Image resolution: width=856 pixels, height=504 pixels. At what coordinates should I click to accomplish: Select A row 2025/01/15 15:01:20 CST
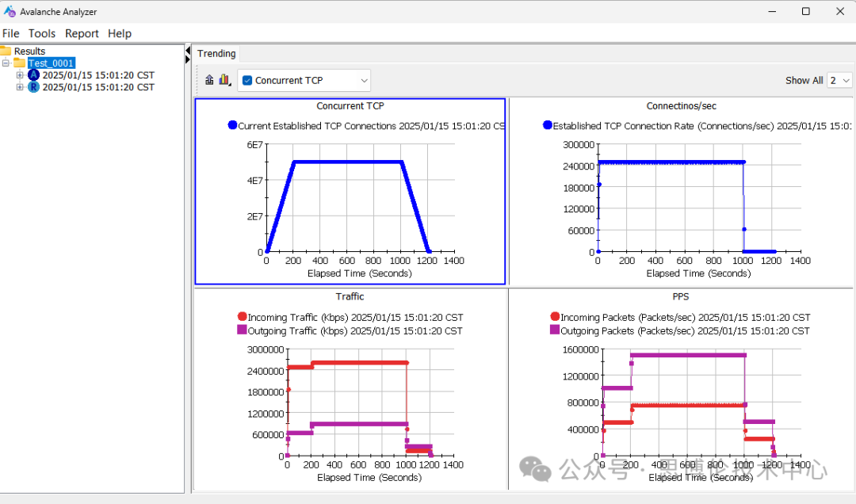(x=98, y=74)
